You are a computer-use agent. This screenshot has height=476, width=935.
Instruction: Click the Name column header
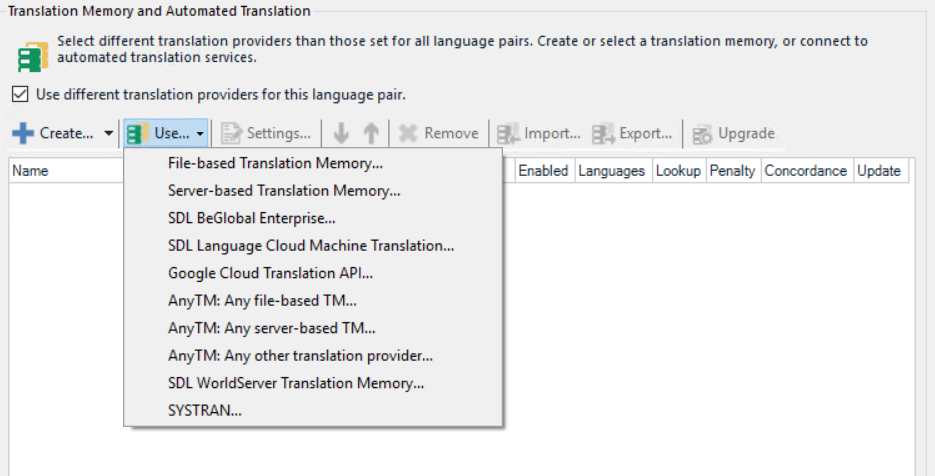coord(66,171)
